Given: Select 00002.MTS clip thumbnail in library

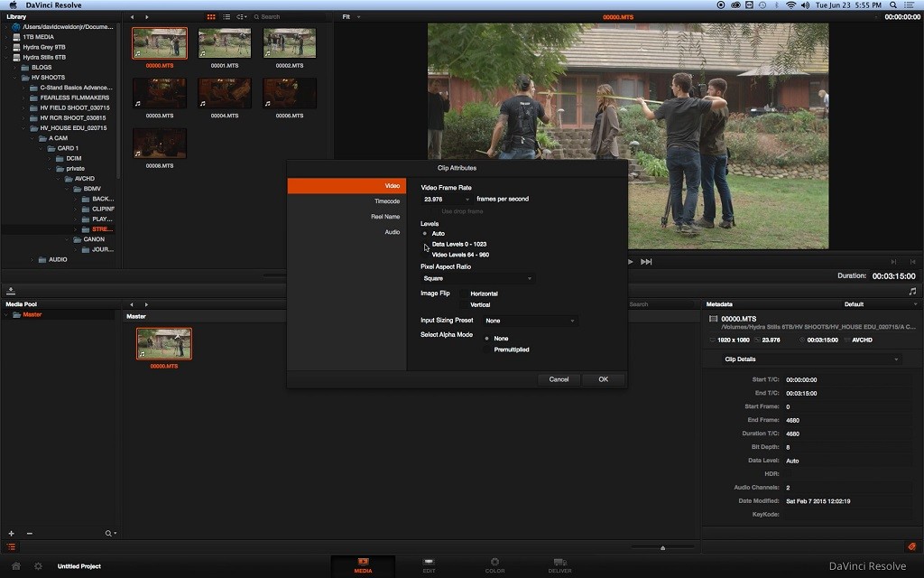Looking at the screenshot, I should 290,43.
